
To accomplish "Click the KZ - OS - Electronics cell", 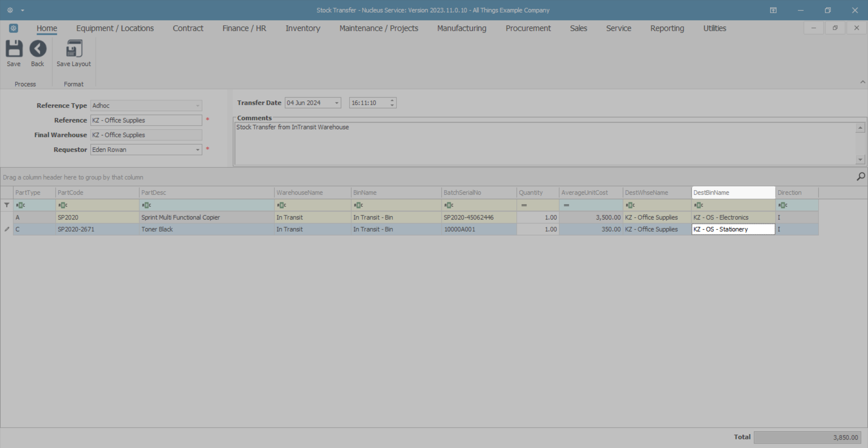I will point(733,217).
